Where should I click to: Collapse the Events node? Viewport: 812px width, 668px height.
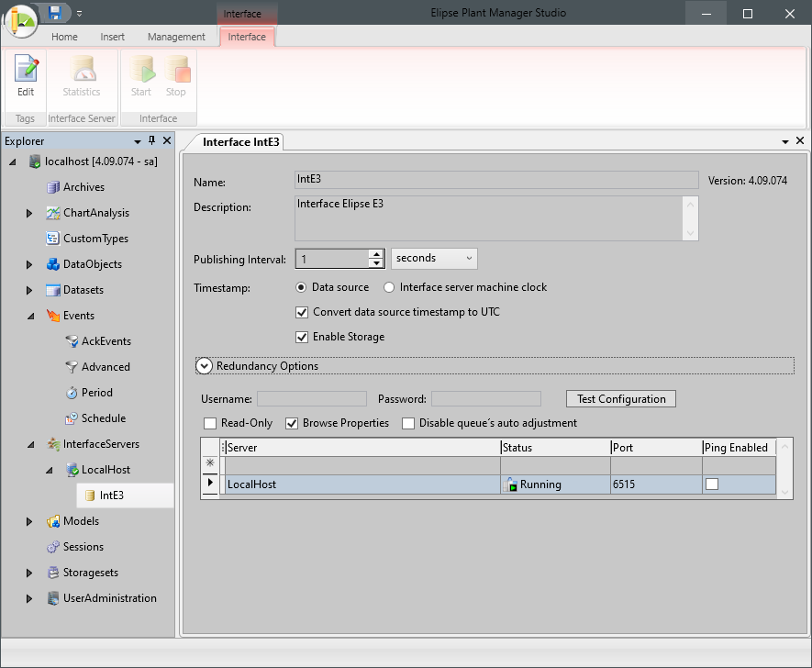pyautogui.click(x=30, y=316)
